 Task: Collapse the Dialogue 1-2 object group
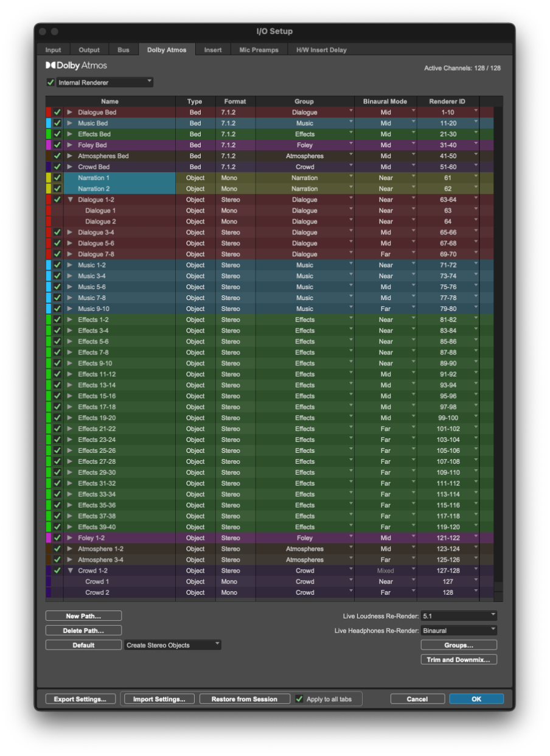(x=72, y=199)
